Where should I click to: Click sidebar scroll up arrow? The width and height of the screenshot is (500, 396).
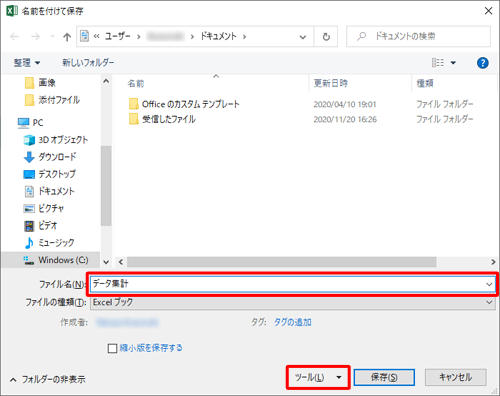pos(106,81)
